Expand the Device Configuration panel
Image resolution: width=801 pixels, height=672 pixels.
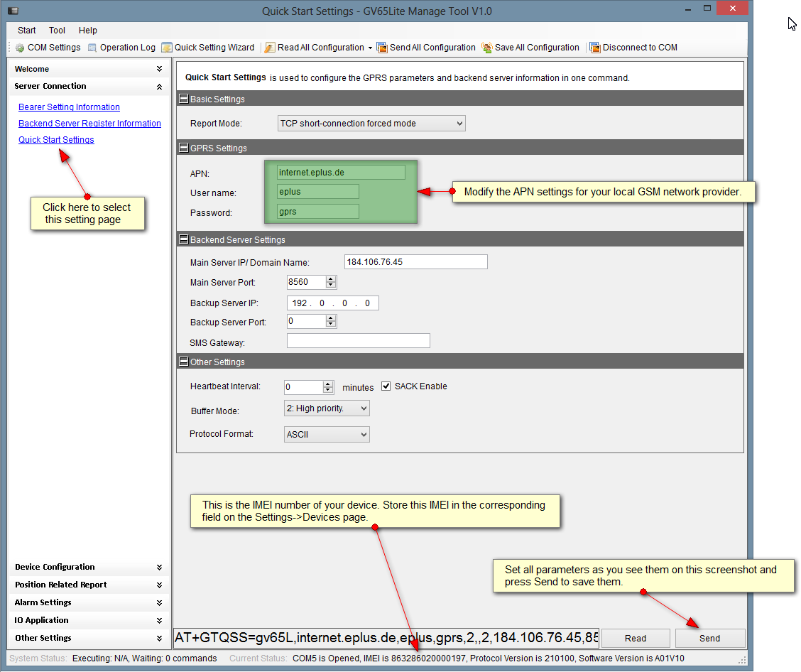coord(159,568)
